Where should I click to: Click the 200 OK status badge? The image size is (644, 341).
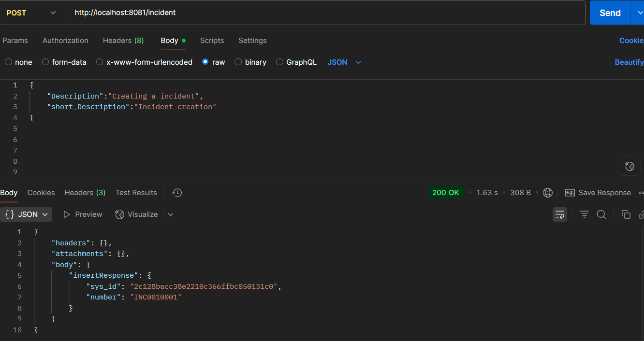coord(445,193)
